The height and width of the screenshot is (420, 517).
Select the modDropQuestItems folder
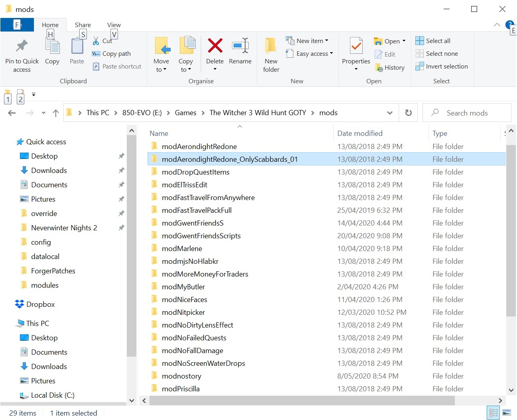[196, 172]
